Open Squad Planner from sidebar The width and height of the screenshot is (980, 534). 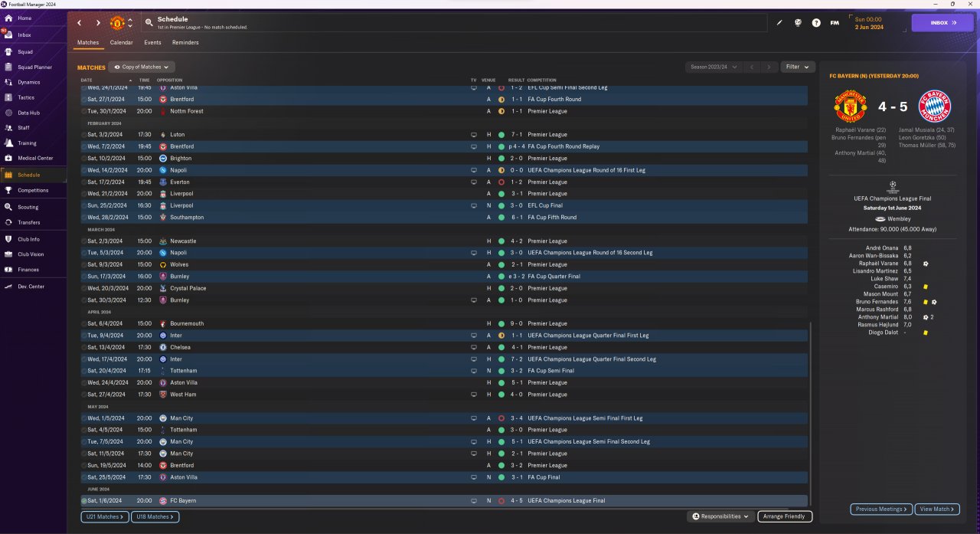[x=34, y=67]
